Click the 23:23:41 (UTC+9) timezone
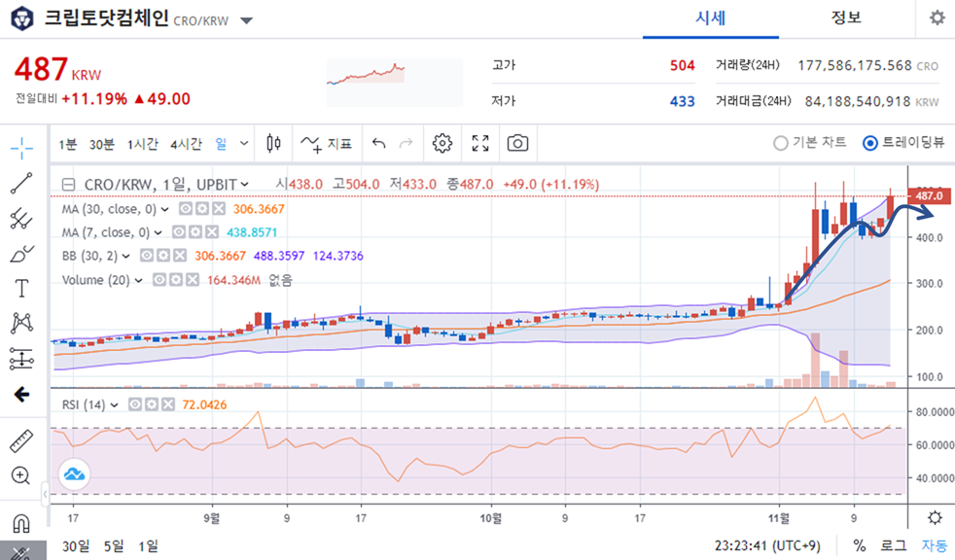 click(766, 545)
